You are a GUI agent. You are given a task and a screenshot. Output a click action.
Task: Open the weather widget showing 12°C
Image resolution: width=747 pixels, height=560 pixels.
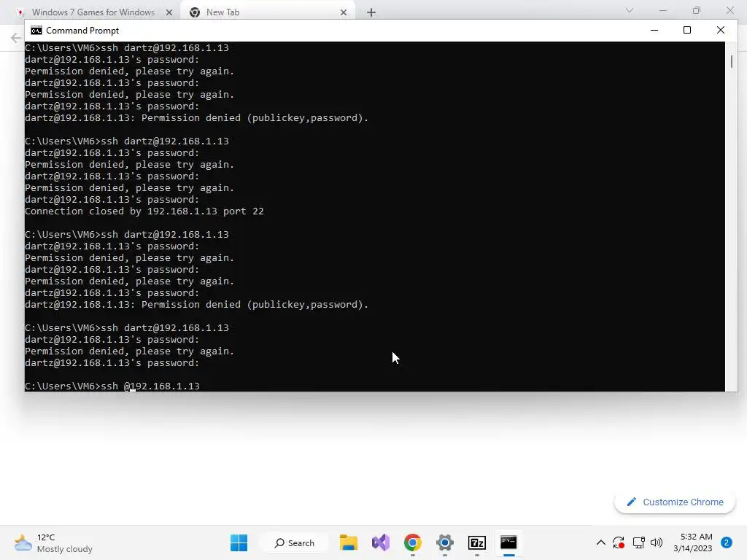(53, 542)
